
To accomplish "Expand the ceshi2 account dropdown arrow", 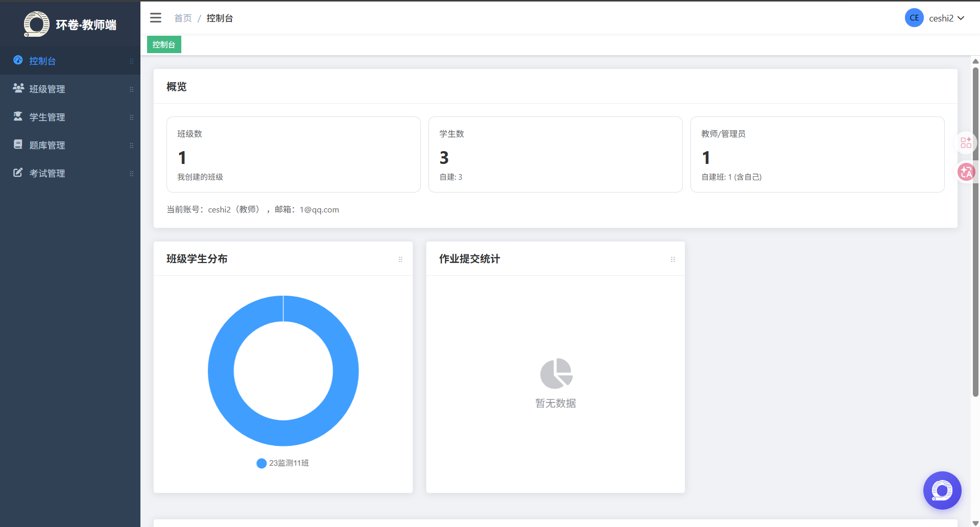I will coord(961,18).
